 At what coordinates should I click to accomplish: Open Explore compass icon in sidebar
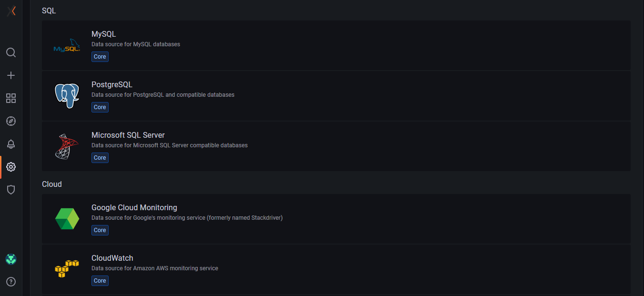[x=11, y=121]
